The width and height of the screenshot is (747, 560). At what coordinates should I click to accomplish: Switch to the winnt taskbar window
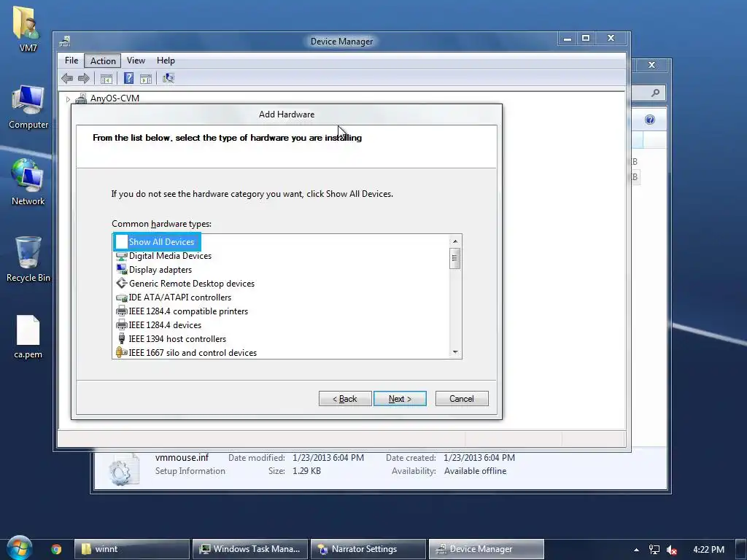pos(132,549)
